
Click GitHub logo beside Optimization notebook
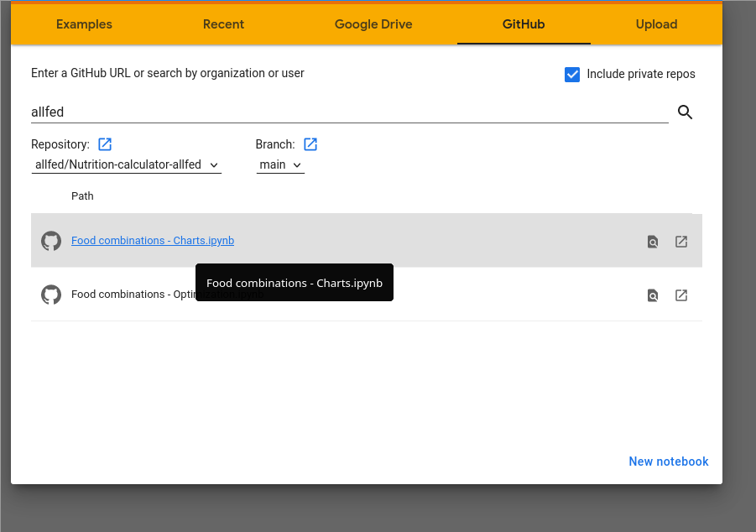[x=51, y=295]
